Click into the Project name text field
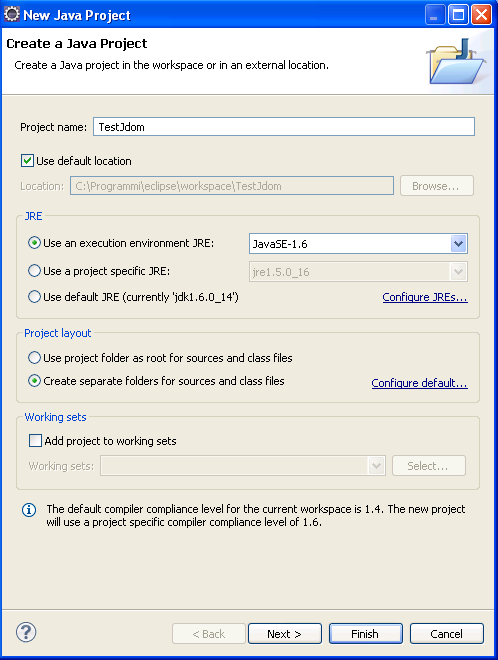Screen dimensions: 498x660 pos(284,127)
